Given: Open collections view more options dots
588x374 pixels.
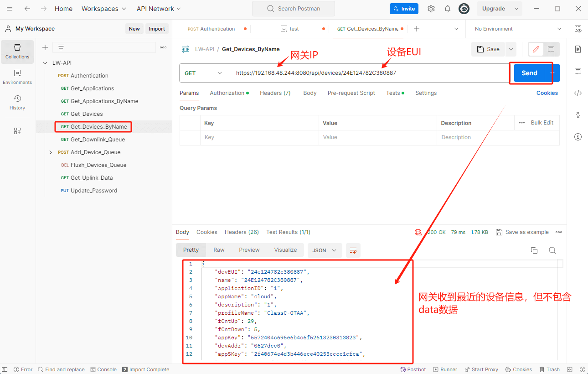Looking at the screenshot, I should [163, 47].
